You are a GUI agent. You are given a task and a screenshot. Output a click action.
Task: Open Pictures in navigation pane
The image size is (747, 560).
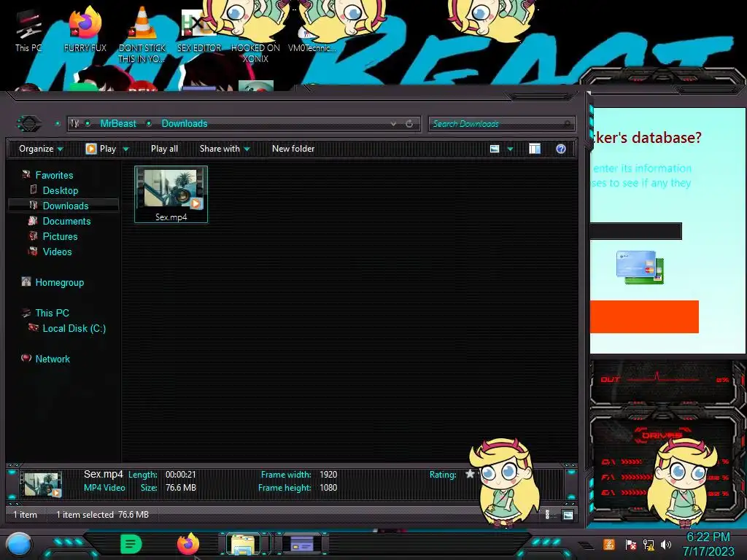60,236
